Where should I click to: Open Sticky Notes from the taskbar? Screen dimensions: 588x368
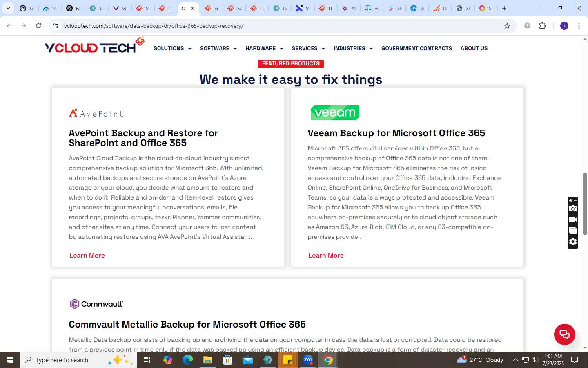pyautogui.click(x=288, y=360)
